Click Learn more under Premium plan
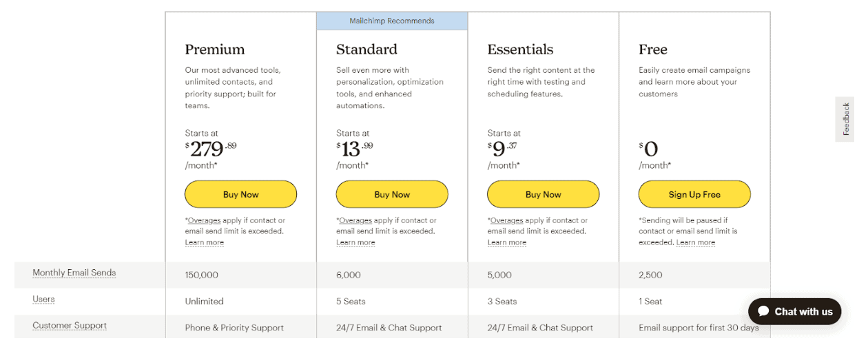Screen dimensions: 868x347 (x=205, y=242)
